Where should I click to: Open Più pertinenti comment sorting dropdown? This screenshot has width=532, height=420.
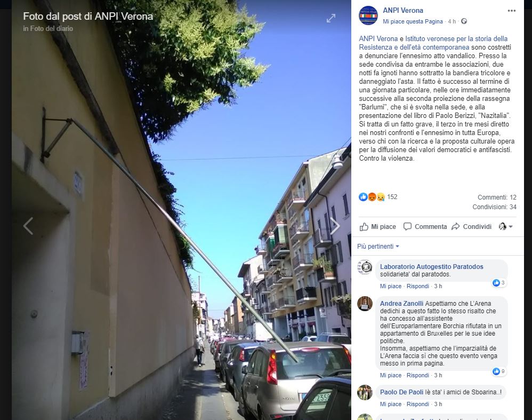[378, 247]
